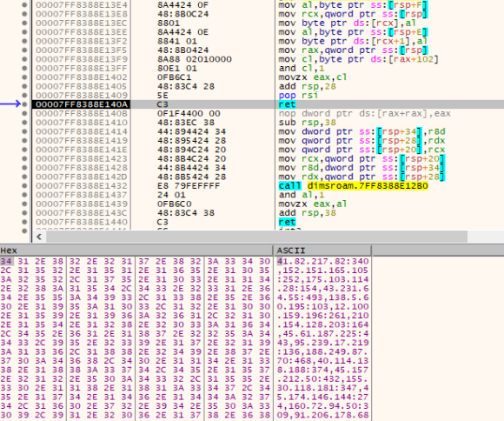Click breakpoint bullet at 00007FF8388E141E
The width and height of the screenshot is (504, 421).
point(24,150)
